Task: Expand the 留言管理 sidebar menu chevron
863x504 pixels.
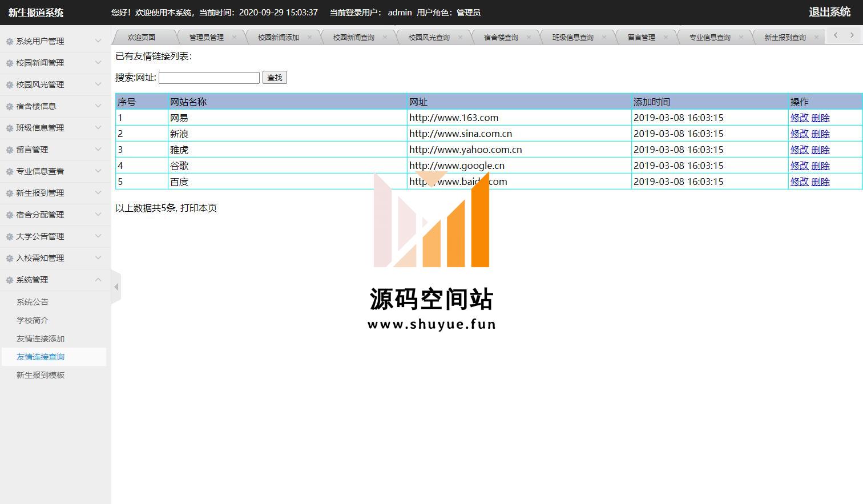Action: click(98, 149)
